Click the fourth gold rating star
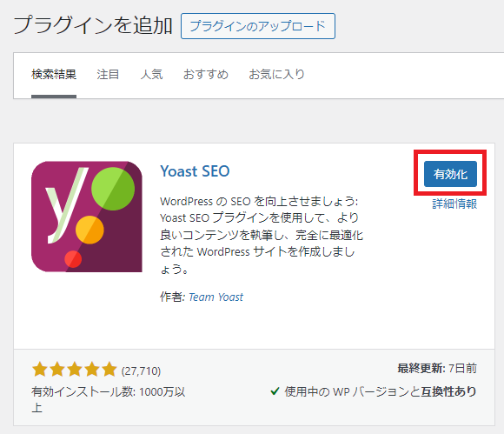504x434 pixels. pos(92,370)
